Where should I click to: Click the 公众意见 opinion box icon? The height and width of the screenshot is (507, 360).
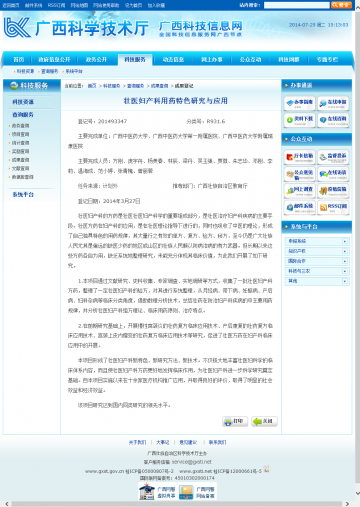pos(300,174)
